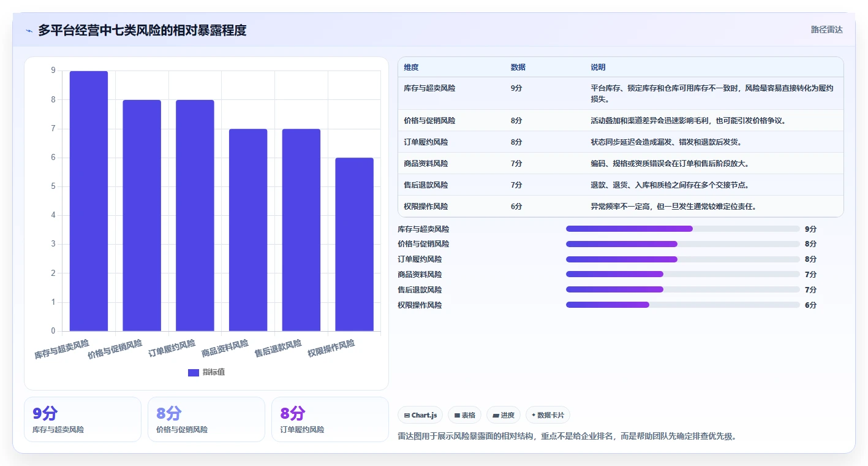Click the 订单履约风险 bar in the chart
The width and height of the screenshot is (868, 466).
point(195,215)
